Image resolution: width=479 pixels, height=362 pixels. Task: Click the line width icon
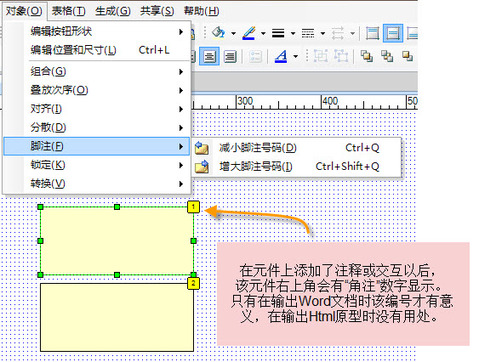278,33
